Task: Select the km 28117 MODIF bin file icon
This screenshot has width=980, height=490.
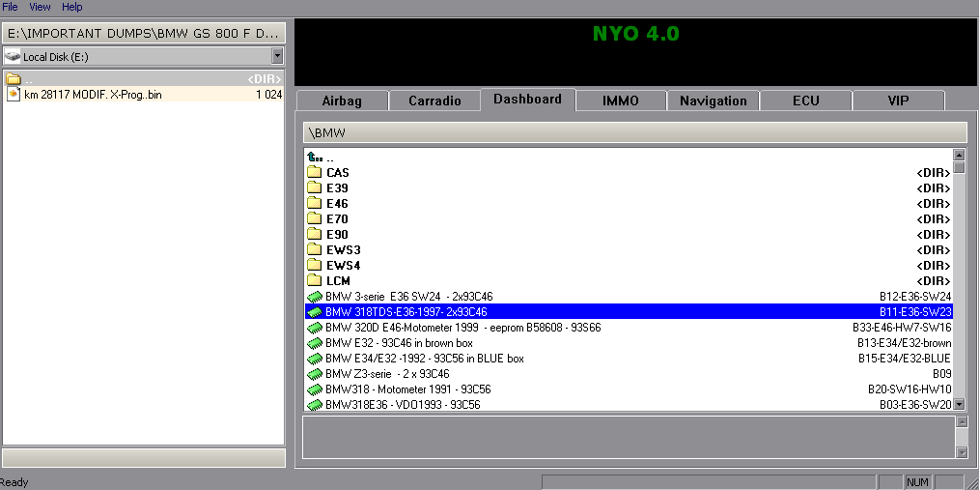Action: [14, 95]
